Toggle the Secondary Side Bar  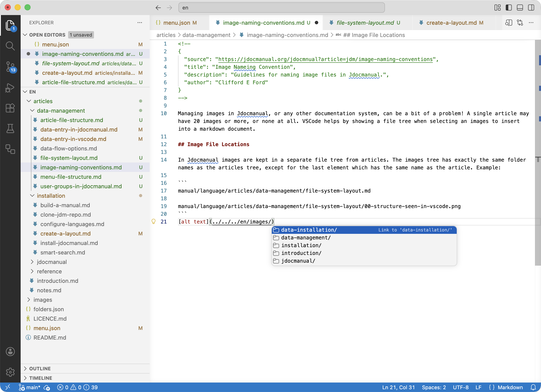[531, 8]
